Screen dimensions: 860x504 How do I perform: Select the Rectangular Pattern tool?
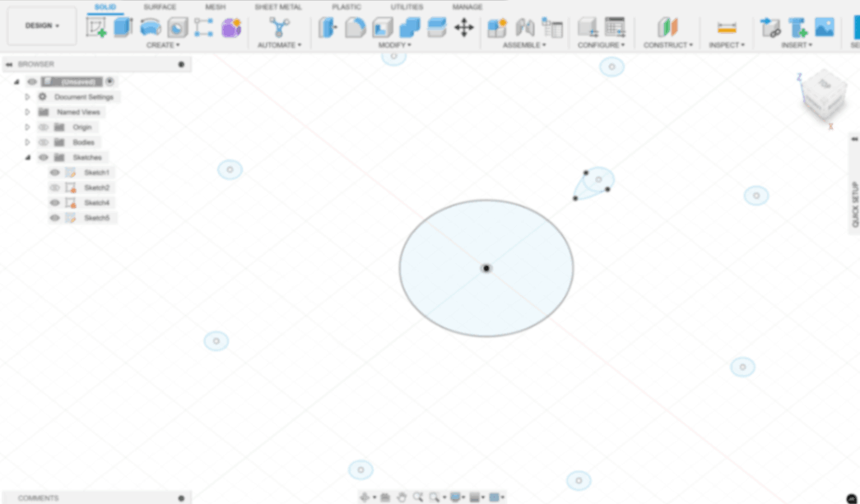204,27
